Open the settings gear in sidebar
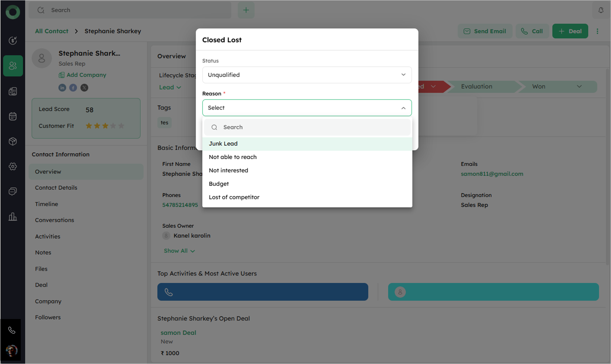Image resolution: width=611 pixels, height=364 pixels. (13, 166)
